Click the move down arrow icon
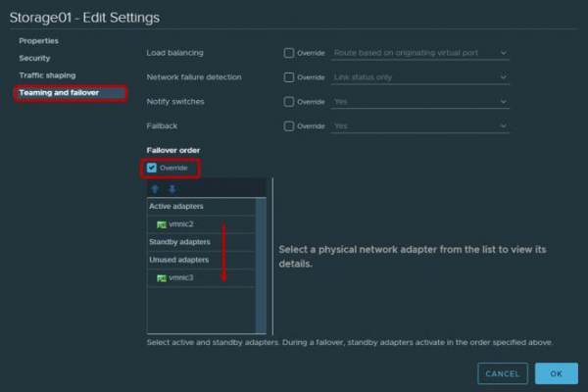 coord(171,189)
